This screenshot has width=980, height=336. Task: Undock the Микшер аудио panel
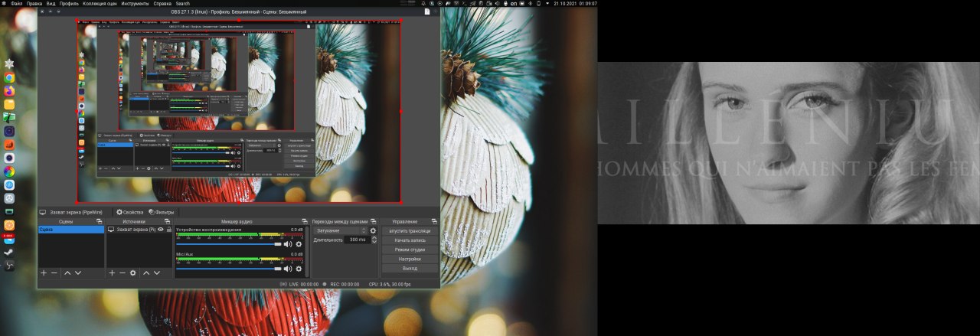(x=305, y=221)
